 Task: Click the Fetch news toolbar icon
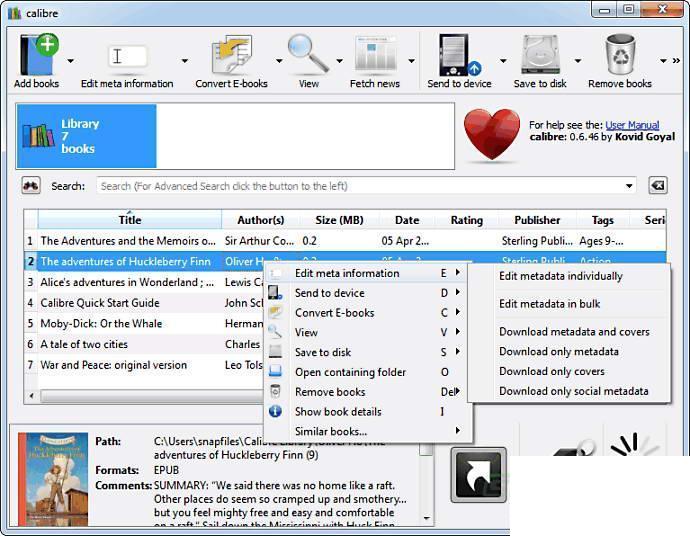click(375, 55)
